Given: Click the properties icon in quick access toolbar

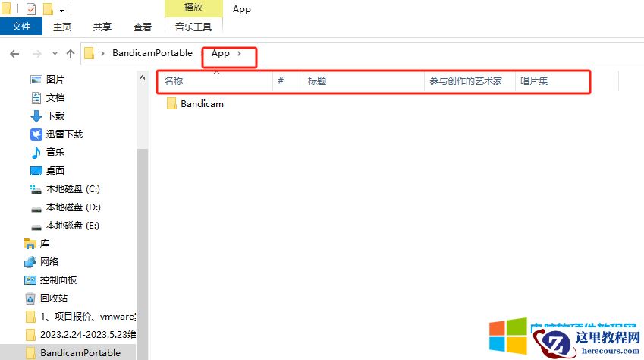Looking at the screenshot, I should tap(31, 8).
